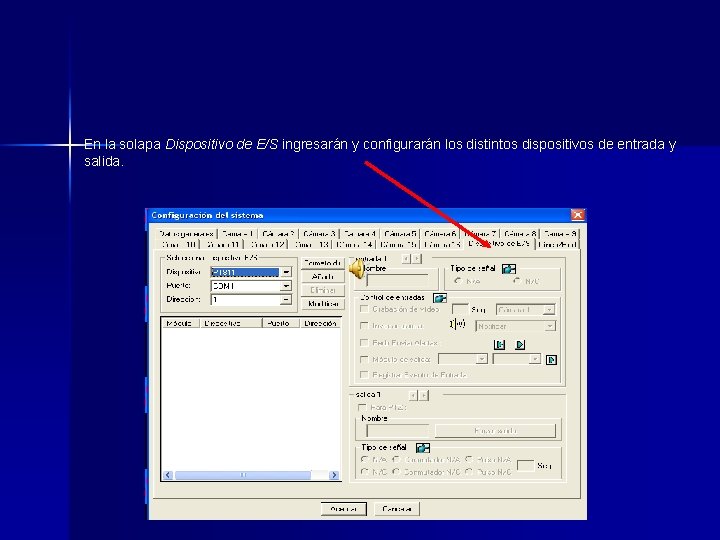This screenshot has height=540, width=720.
Task: Select Pulso N/A radio button
Action: (x=469, y=459)
